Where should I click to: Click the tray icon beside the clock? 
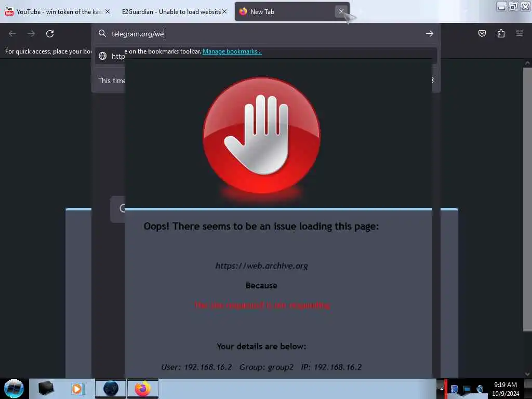tap(480, 389)
